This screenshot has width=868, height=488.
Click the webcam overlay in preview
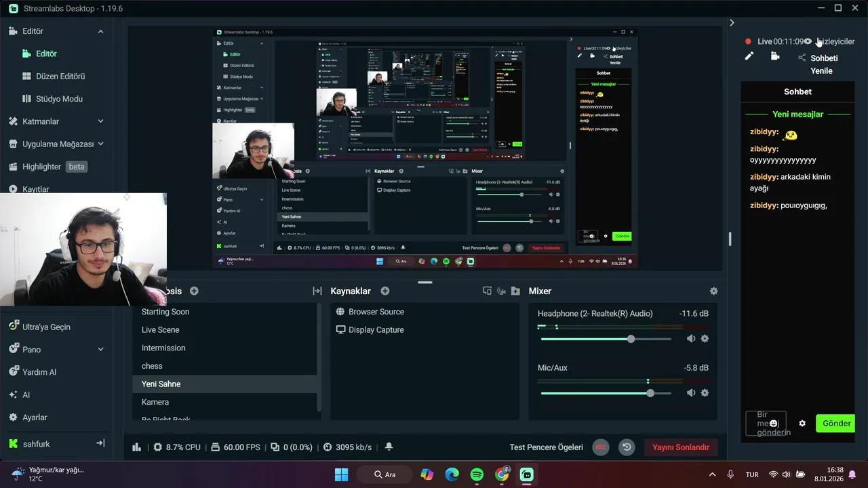pos(253,150)
